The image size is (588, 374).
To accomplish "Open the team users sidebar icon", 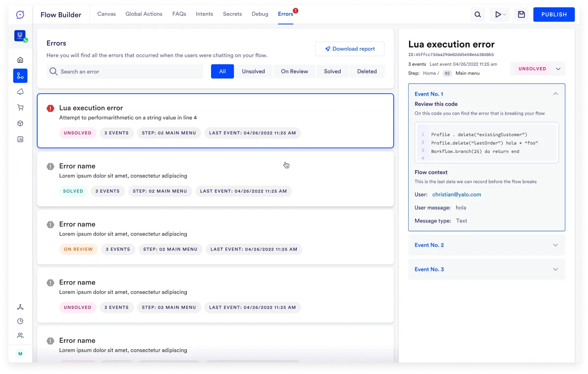I will (20, 335).
